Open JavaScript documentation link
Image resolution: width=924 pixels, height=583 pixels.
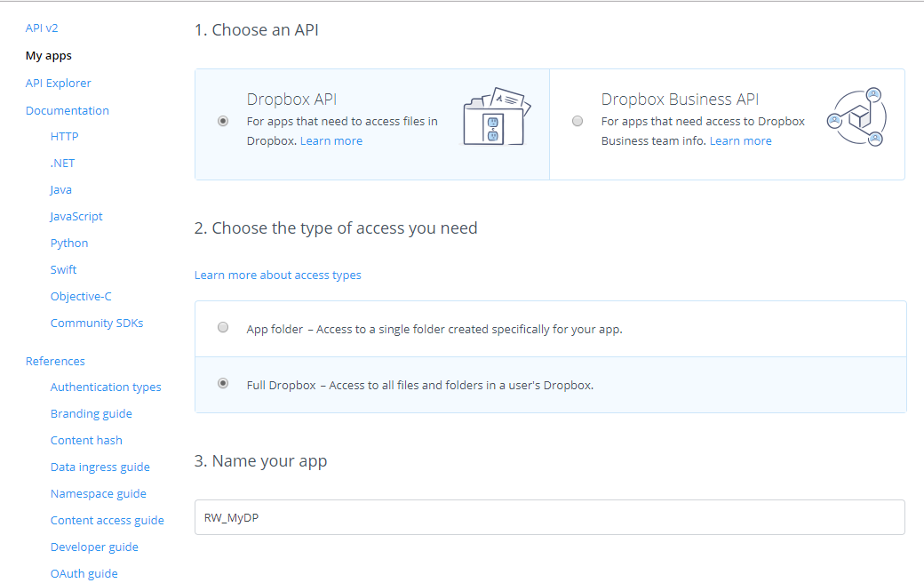click(76, 216)
